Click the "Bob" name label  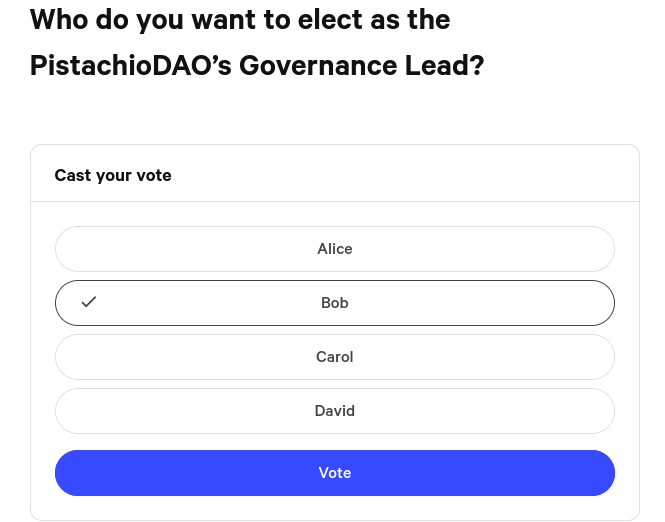[334, 303]
